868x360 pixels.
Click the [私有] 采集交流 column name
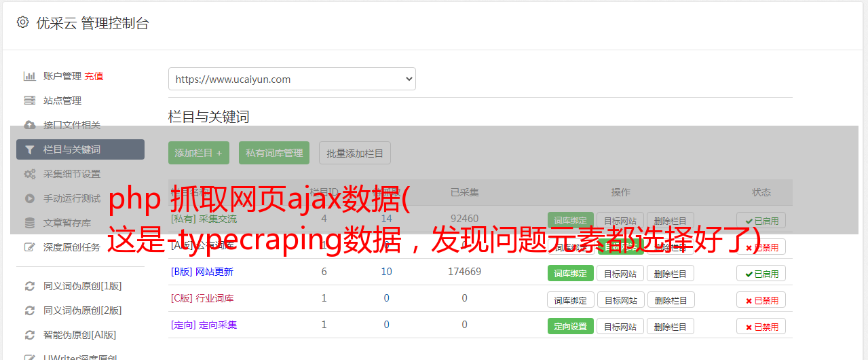pos(204,219)
